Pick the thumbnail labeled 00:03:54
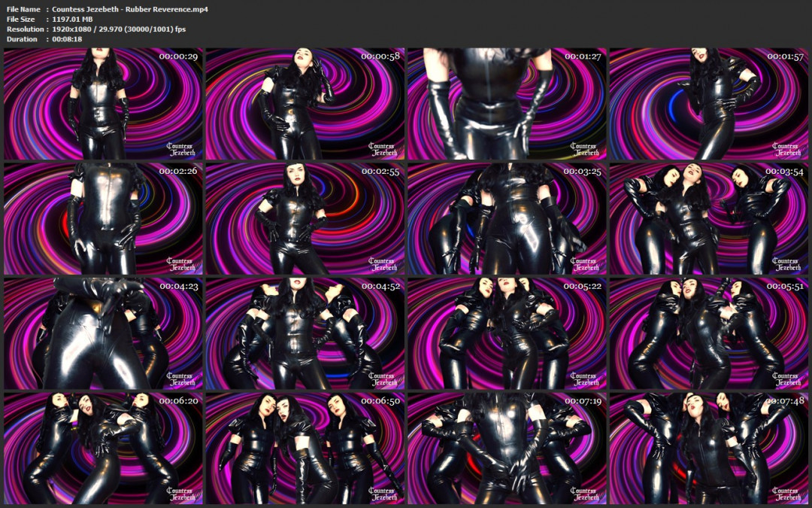This screenshot has height=508, width=812. click(x=708, y=219)
